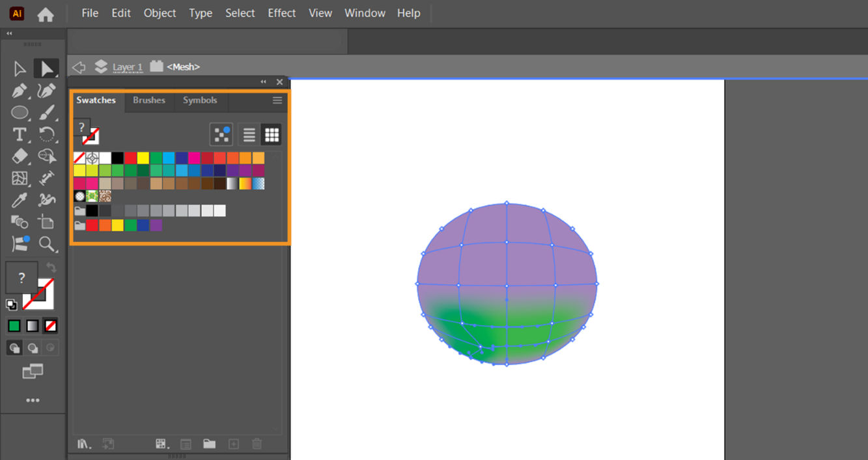Add selected swatch to library icon
The image size is (868, 460).
tap(108, 444)
